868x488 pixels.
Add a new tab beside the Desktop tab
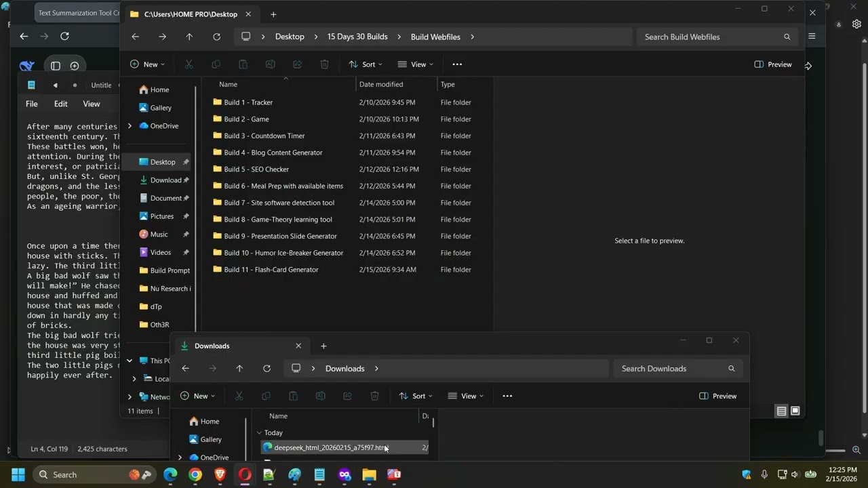[273, 14]
